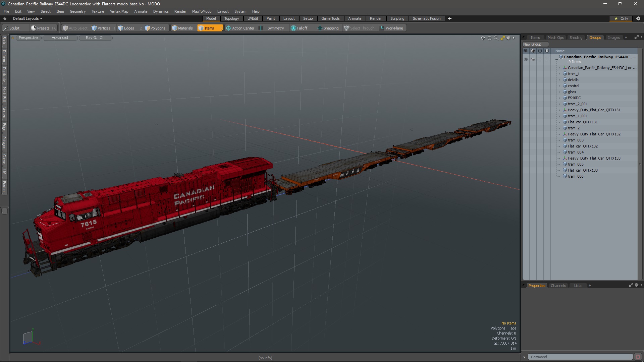Select Vertices selection mode

click(104, 28)
